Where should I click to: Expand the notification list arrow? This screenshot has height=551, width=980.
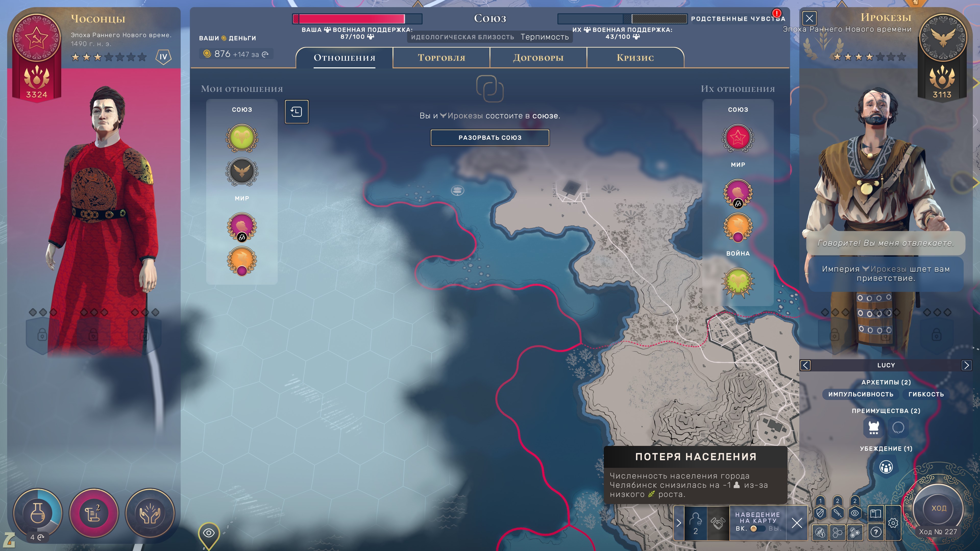pos(679,523)
